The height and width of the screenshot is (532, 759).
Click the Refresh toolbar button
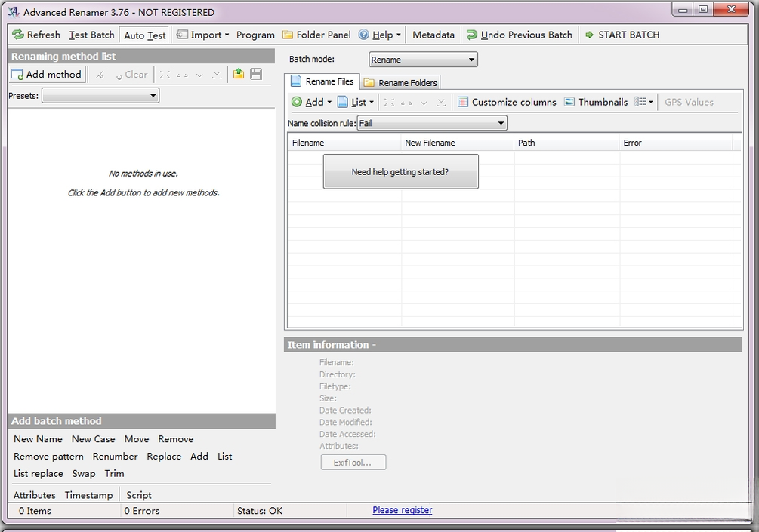click(36, 35)
